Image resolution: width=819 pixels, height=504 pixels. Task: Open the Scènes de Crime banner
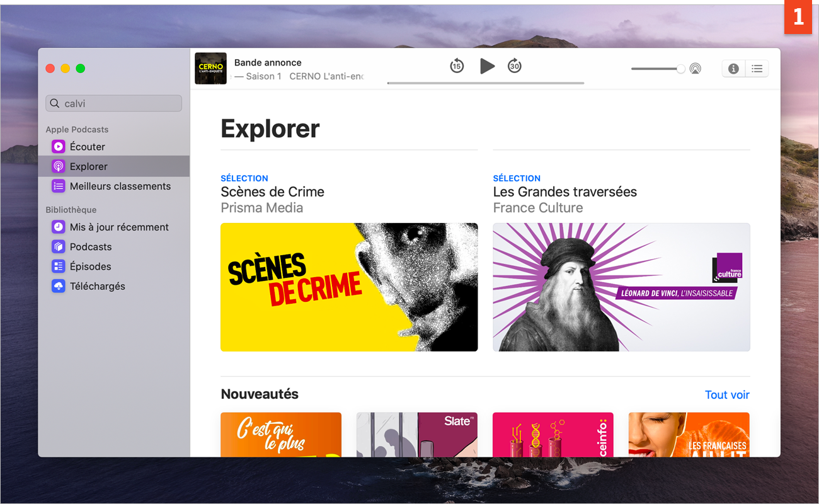tap(349, 287)
